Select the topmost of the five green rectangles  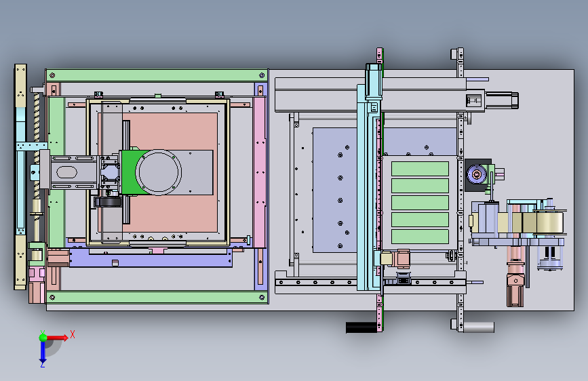coord(420,169)
